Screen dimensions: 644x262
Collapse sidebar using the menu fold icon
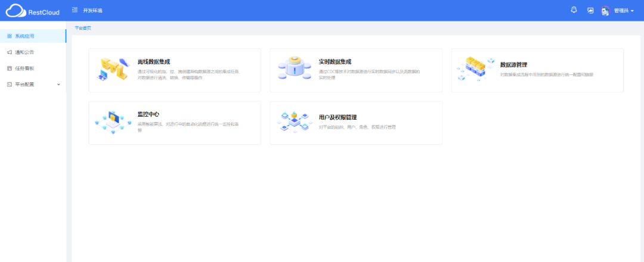75,10
